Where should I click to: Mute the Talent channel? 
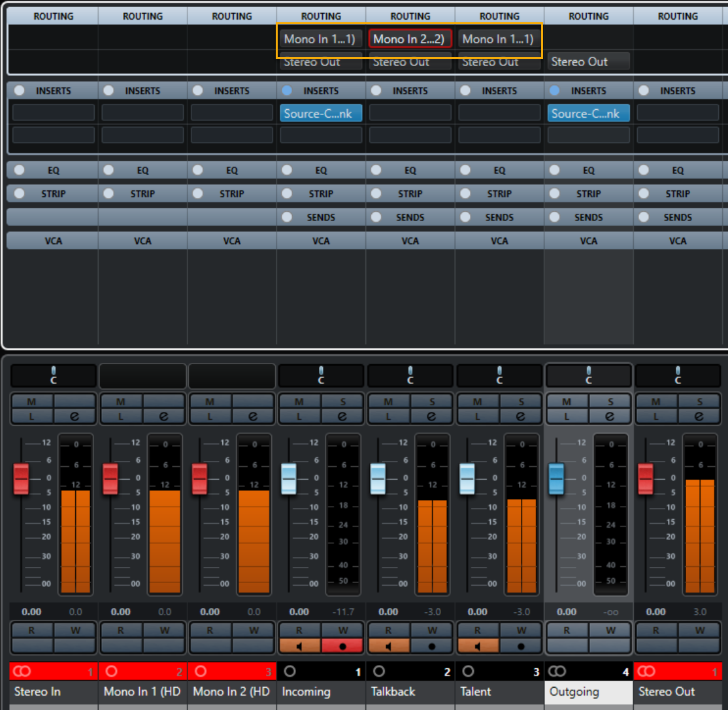(x=477, y=401)
